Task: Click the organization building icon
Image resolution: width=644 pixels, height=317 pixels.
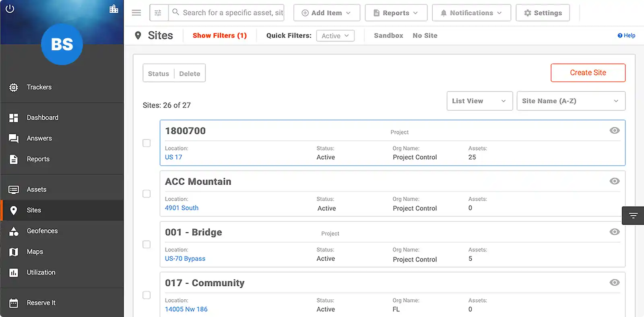Action: tap(114, 9)
